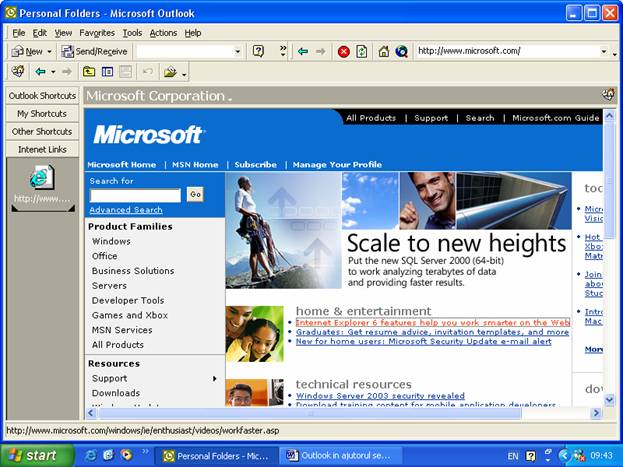
Task: Click the Search the Web globe icon
Action: pyautogui.click(x=402, y=51)
